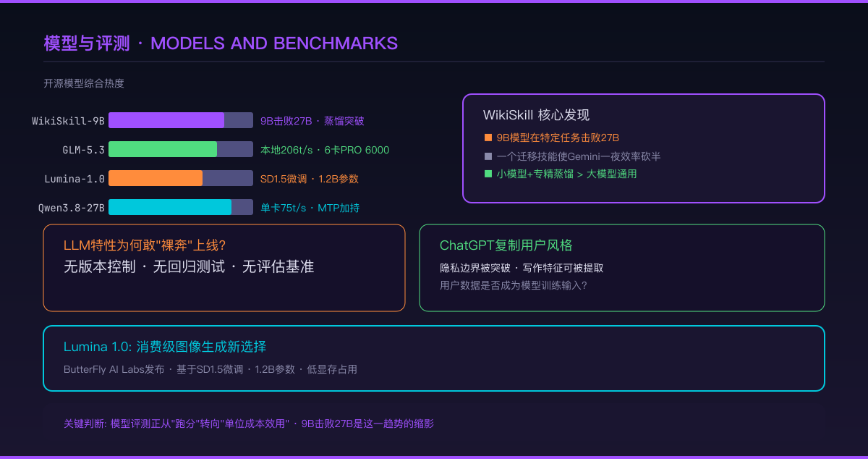Click the WikiSkill-9B bar label

tap(69, 121)
